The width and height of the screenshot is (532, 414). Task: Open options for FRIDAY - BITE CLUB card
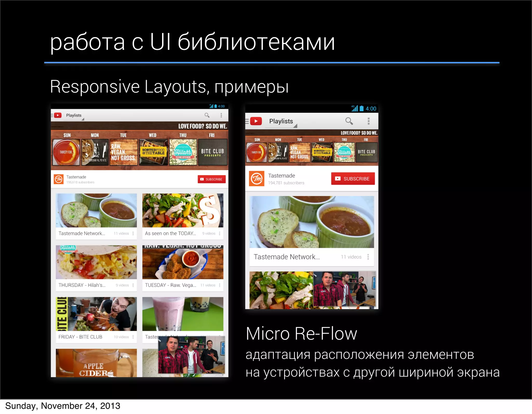(133, 337)
